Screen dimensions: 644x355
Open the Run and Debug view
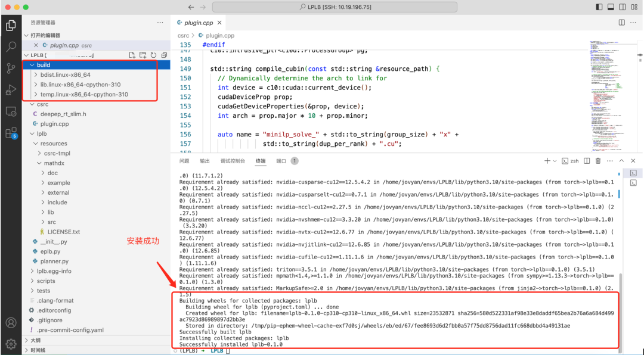click(x=11, y=90)
